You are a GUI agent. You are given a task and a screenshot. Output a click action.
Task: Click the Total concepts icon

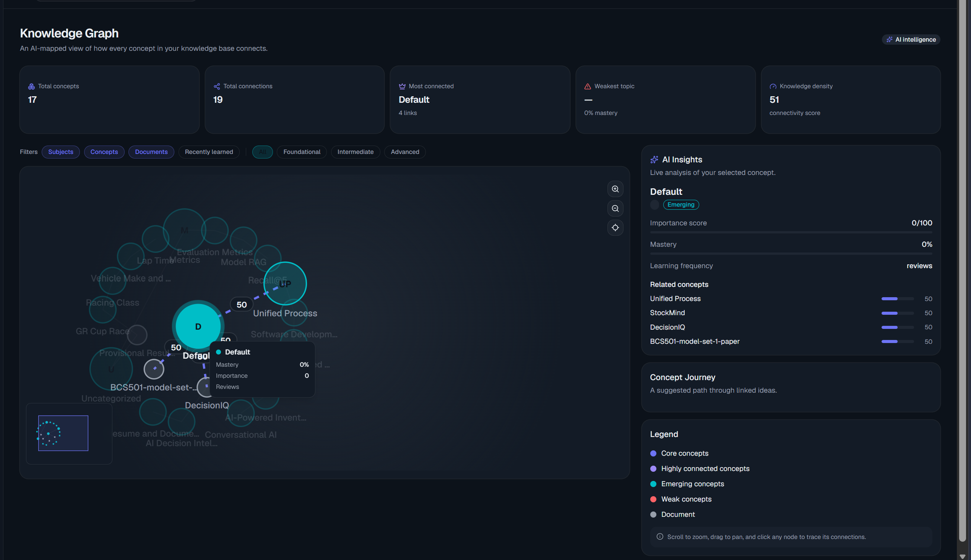point(32,87)
